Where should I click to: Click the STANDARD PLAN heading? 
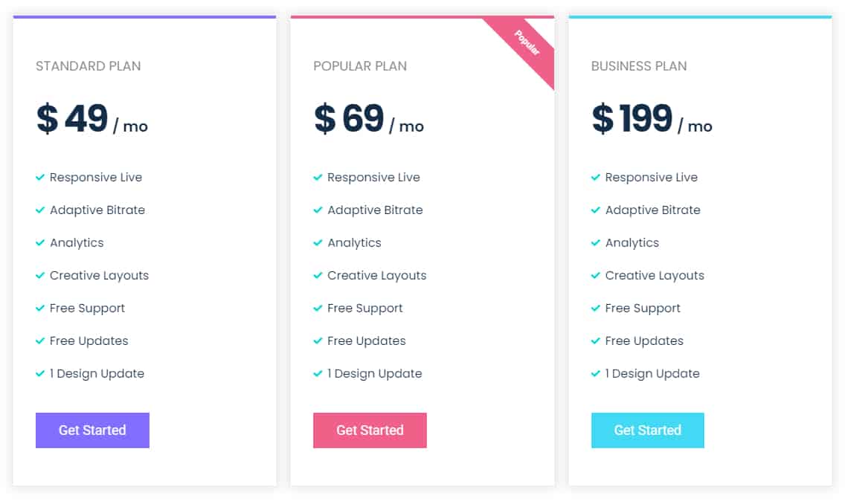pos(88,66)
